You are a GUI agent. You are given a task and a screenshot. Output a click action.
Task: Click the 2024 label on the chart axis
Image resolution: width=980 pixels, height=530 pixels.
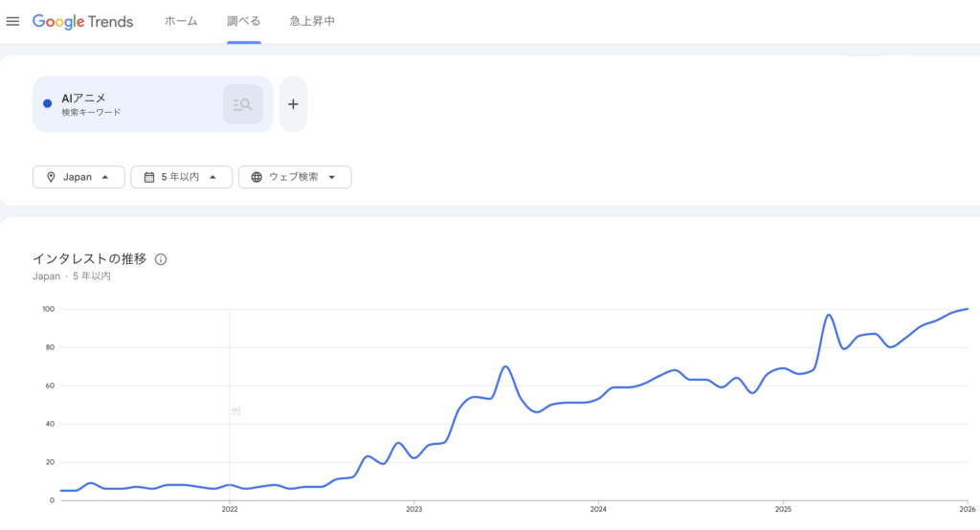(598, 510)
